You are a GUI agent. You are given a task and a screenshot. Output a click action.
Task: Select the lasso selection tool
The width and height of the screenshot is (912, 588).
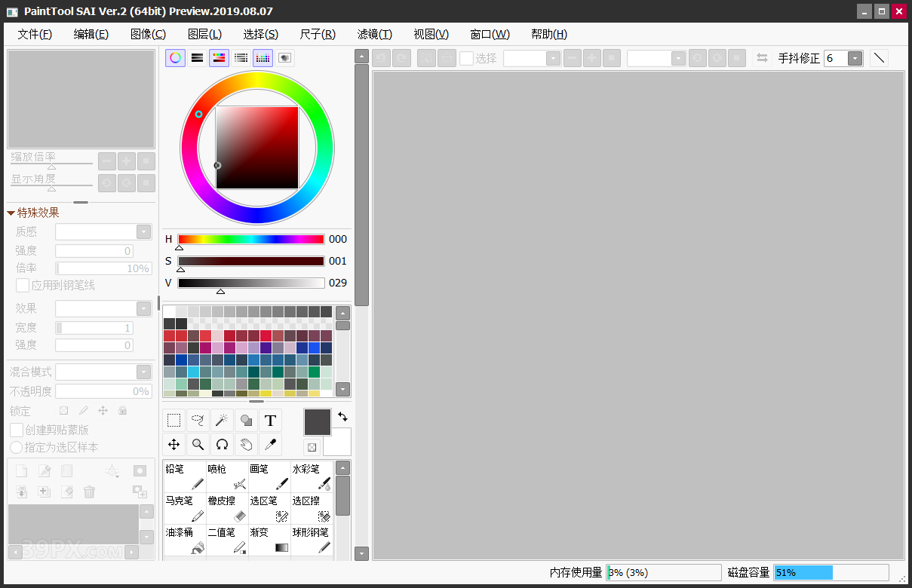(198, 421)
